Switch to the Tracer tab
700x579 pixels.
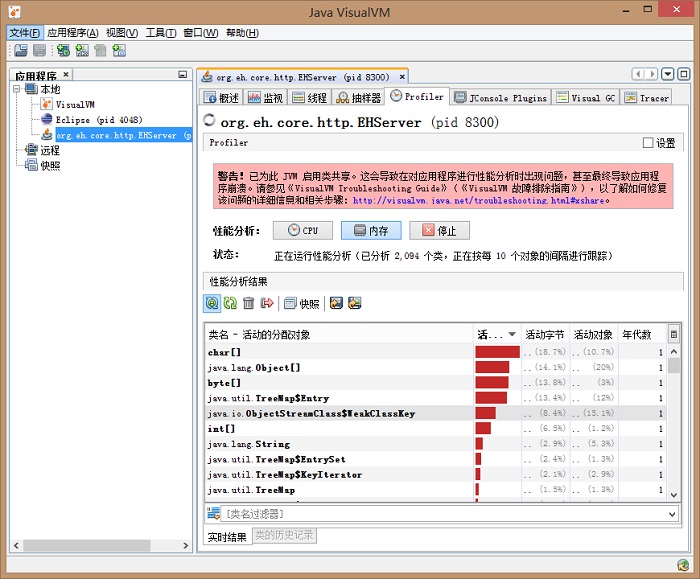[x=646, y=97]
